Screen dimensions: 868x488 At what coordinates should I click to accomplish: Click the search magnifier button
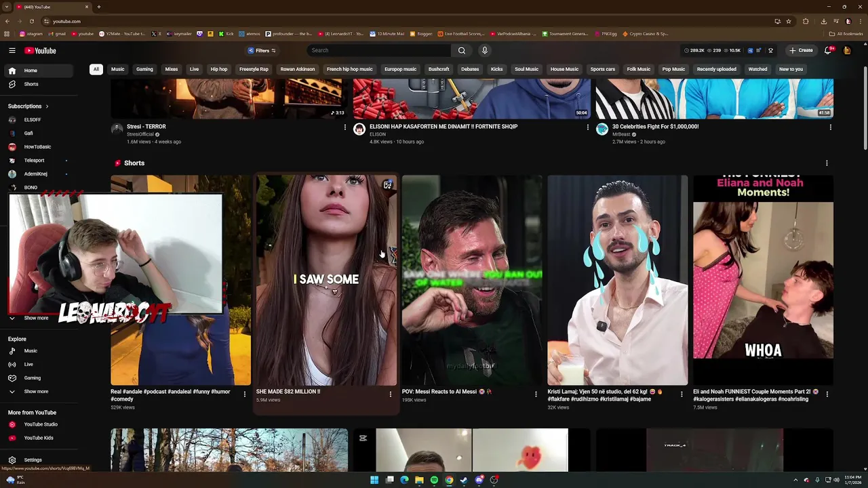coord(462,50)
